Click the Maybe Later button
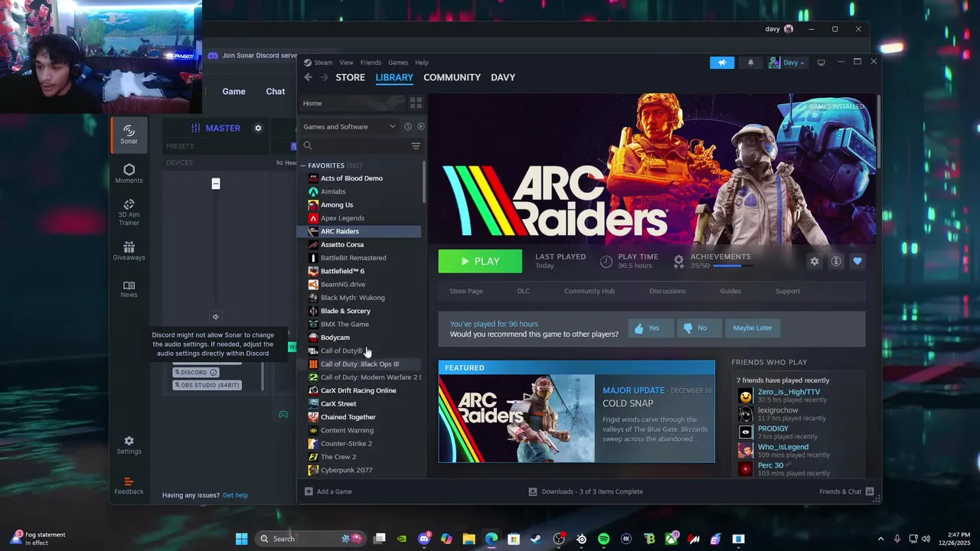 click(753, 328)
